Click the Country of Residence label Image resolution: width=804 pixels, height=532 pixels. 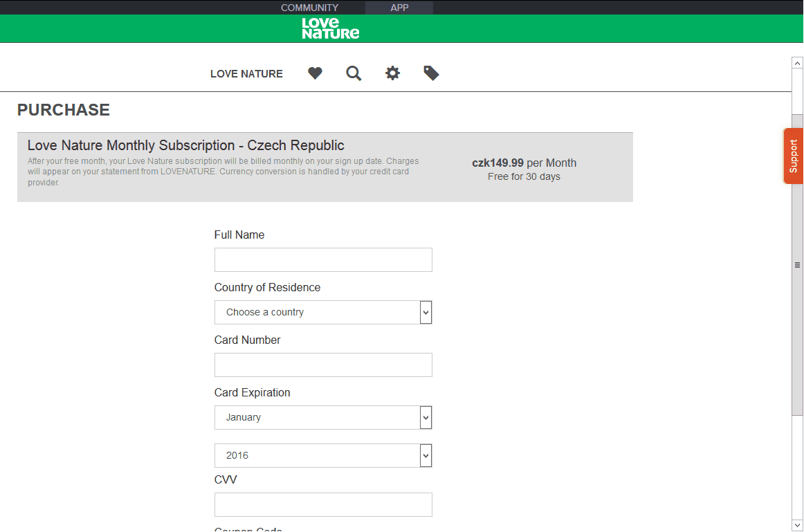pyautogui.click(x=267, y=288)
